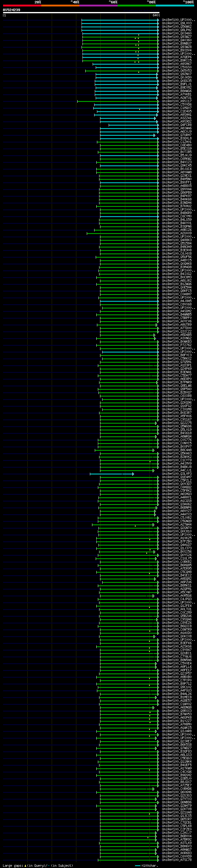Select the UniRef100_C5P2L2 label
Viewport: 197px width, 868px height.
(x=176, y=481)
